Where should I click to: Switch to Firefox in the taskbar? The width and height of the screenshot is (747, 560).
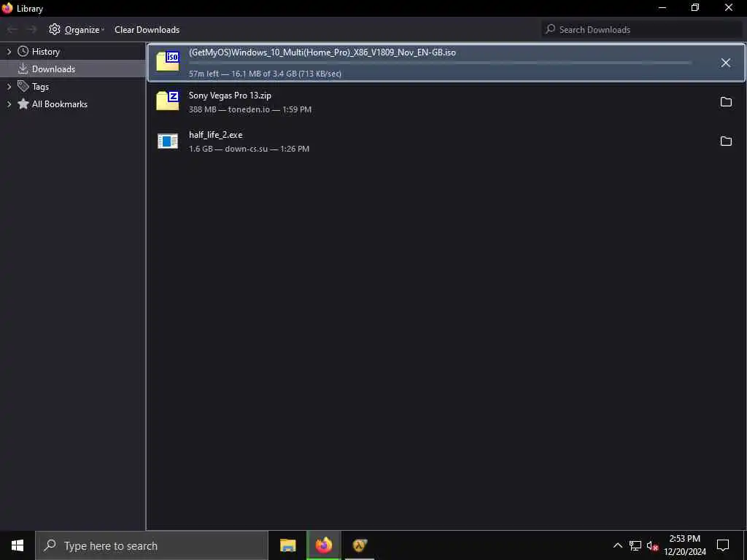click(x=323, y=545)
